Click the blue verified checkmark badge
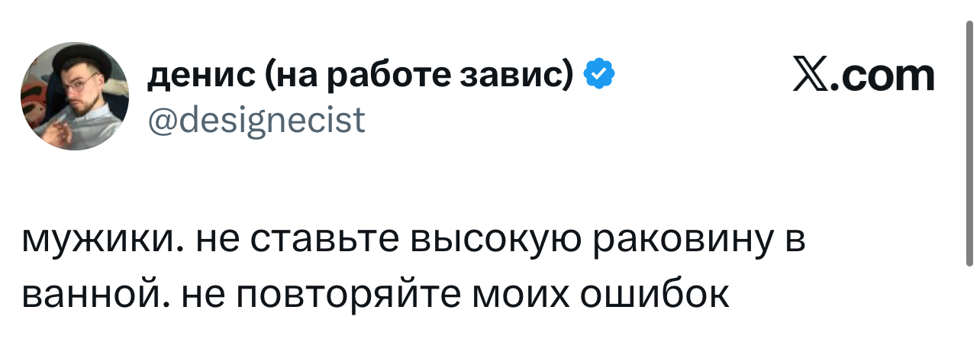This screenshot has height=352, width=980. 600,74
